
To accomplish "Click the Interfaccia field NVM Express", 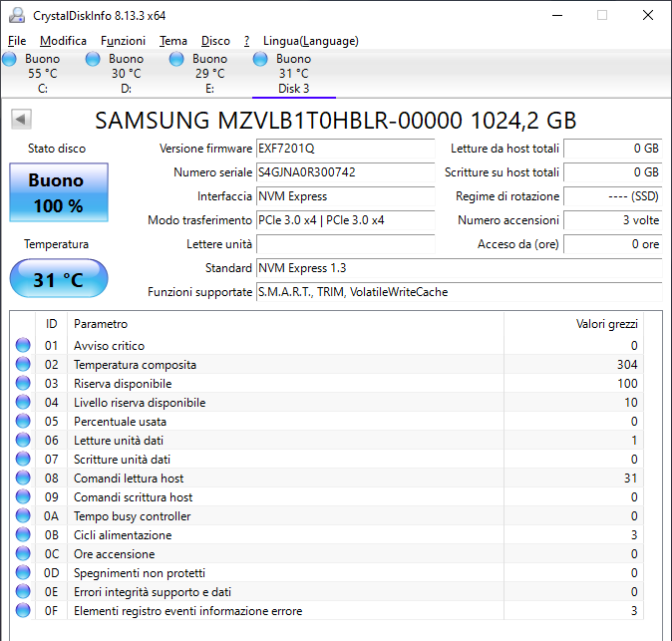I will [345, 196].
